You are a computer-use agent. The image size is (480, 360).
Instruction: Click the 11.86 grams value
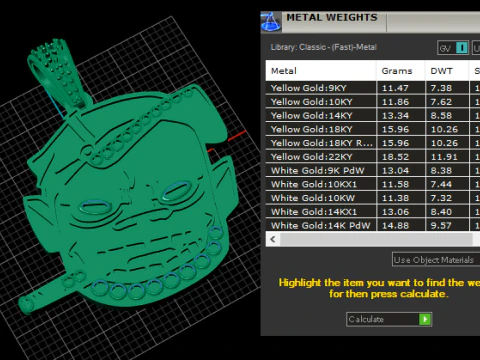395,102
